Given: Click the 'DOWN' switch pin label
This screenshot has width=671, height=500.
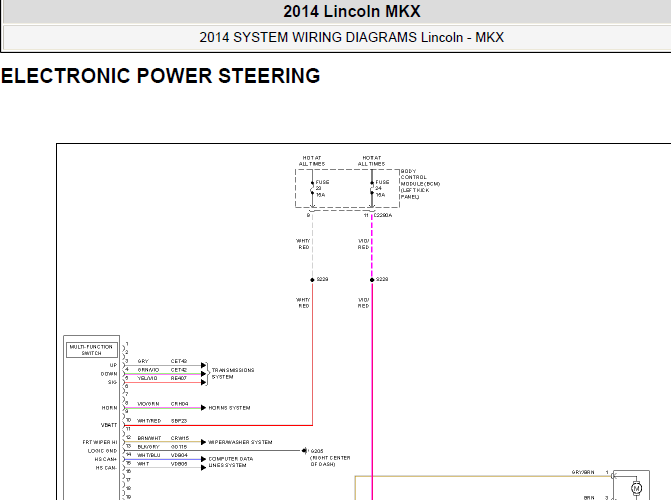Looking at the screenshot, I should (109, 374).
